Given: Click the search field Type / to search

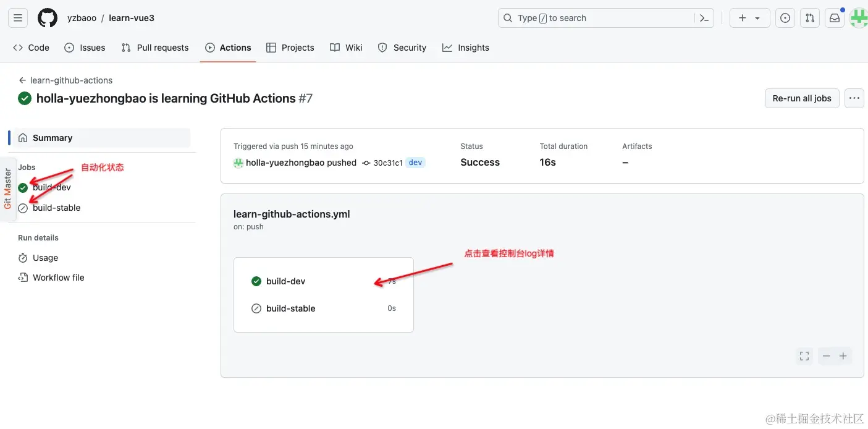Looking at the screenshot, I should [606, 18].
